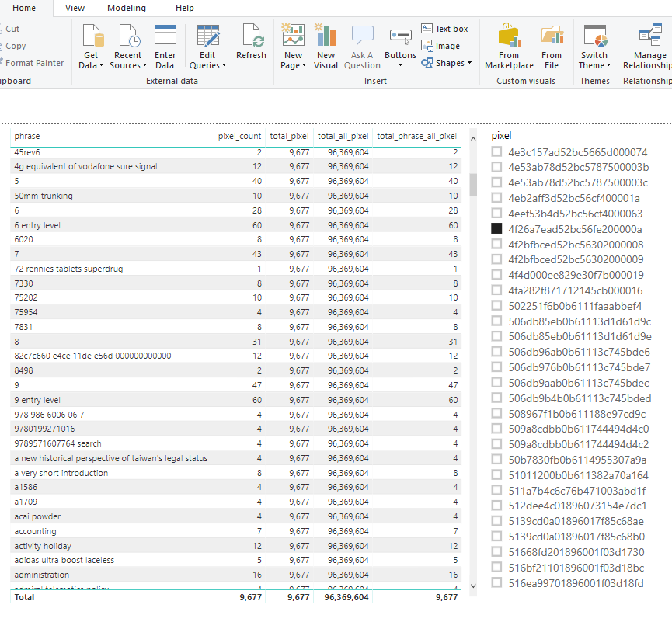Sort by total_phrase_all_pixel column header
The image size is (672, 622).
pos(416,136)
